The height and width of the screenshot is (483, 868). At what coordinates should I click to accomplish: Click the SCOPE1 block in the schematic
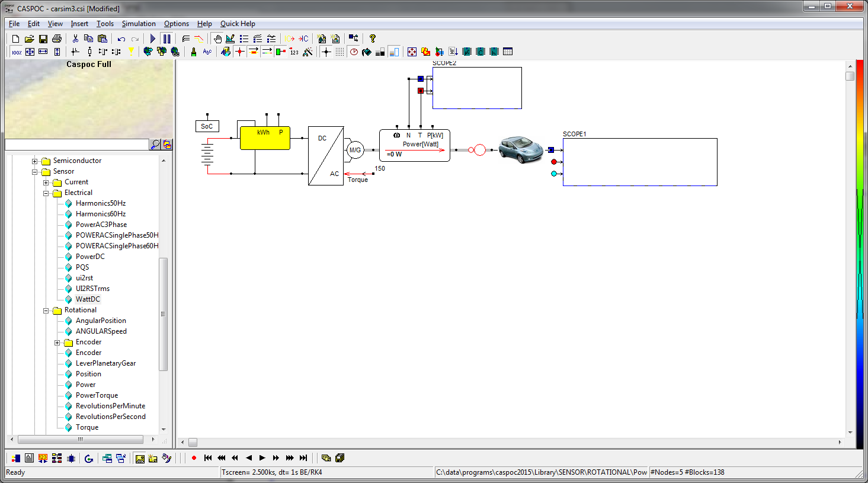click(x=640, y=162)
